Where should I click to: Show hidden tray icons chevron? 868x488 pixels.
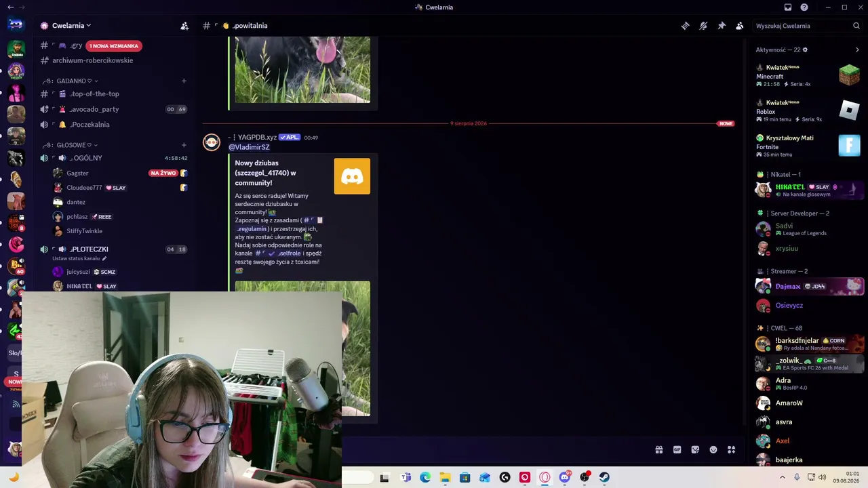point(782,477)
